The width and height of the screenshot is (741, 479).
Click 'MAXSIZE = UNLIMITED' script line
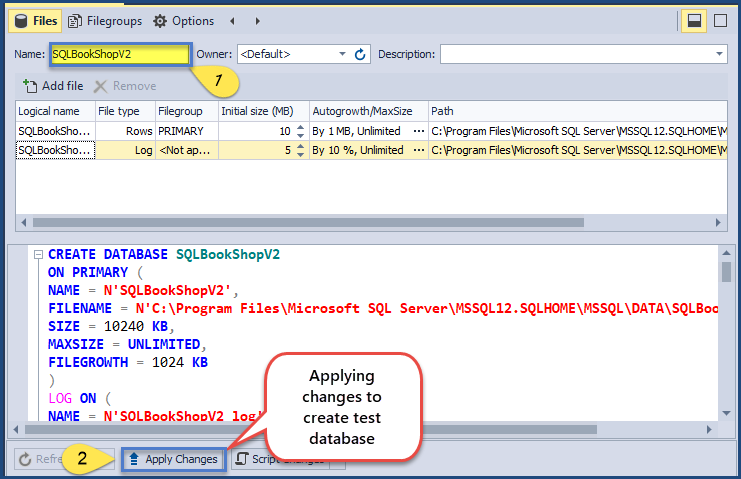(127, 344)
